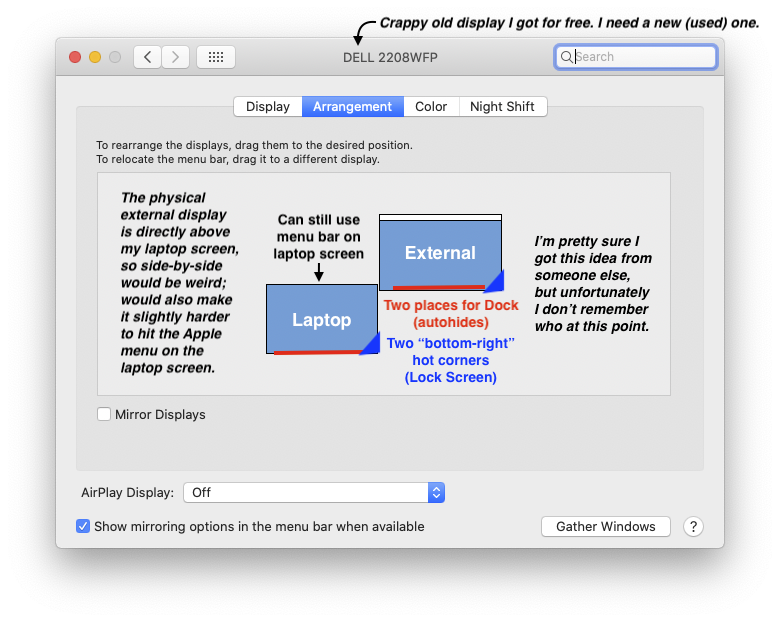This screenshot has height=622, width=780.
Task: Switch to the Display tab
Action: (268, 106)
